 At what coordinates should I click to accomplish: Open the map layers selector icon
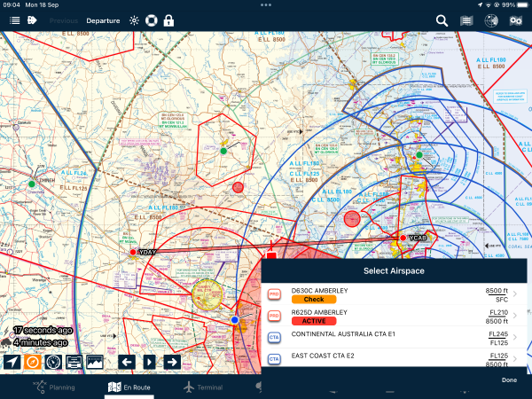click(x=466, y=20)
